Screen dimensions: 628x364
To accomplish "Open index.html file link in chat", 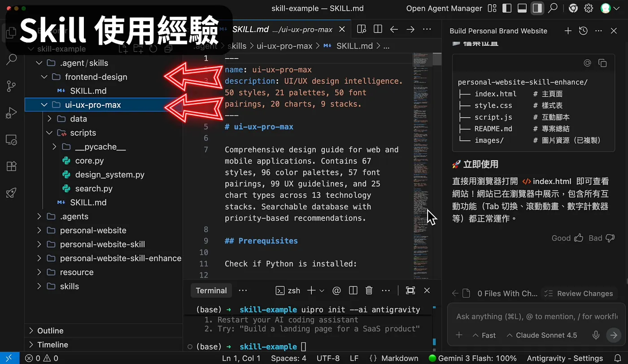I will point(546,182).
